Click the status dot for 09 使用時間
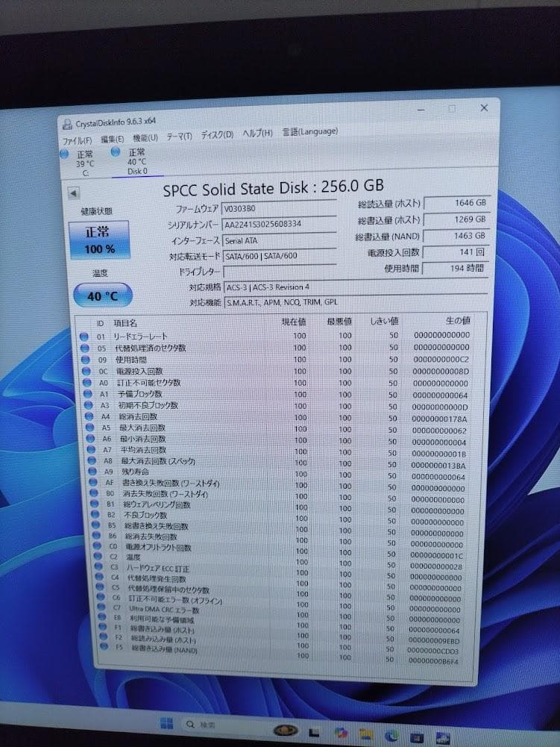The height and width of the screenshot is (747, 560). (86, 360)
